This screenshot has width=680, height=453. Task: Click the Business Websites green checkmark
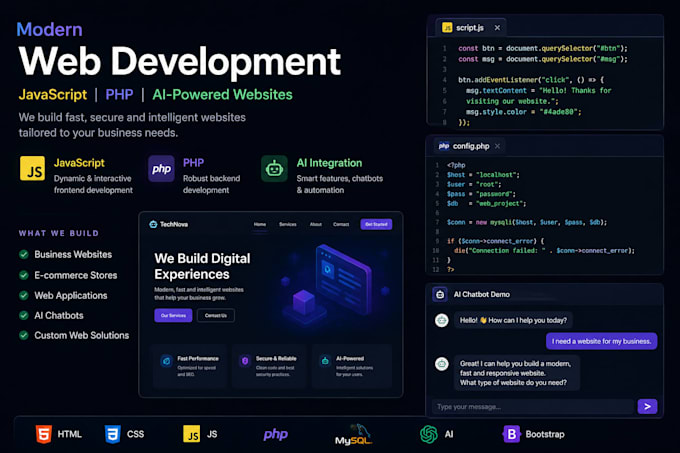[24, 254]
